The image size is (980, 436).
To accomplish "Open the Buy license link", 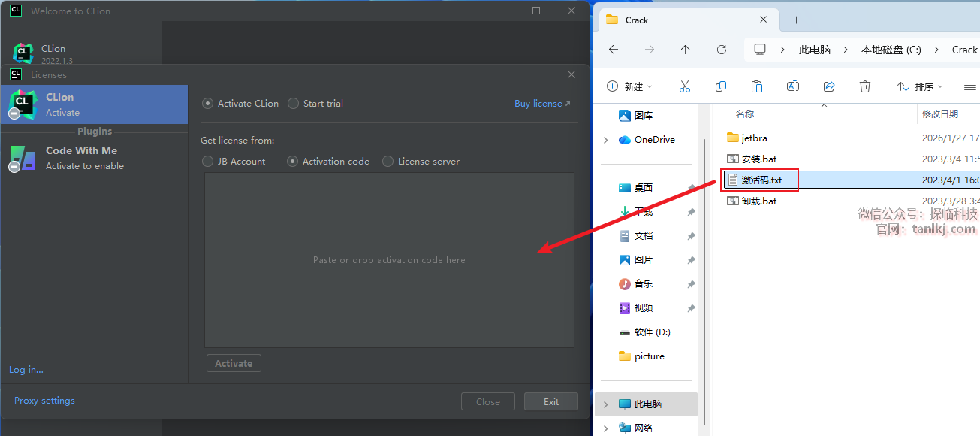I will pyautogui.click(x=541, y=104).
